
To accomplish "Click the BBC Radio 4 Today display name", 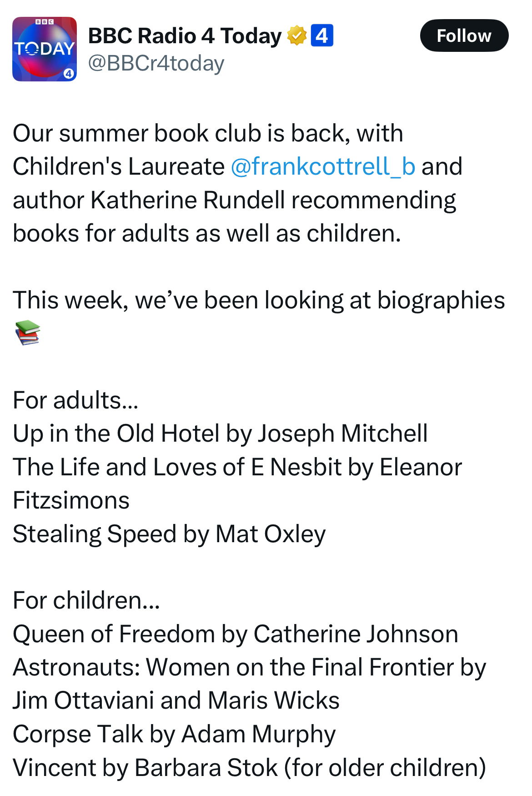I will tap(185, 35).
